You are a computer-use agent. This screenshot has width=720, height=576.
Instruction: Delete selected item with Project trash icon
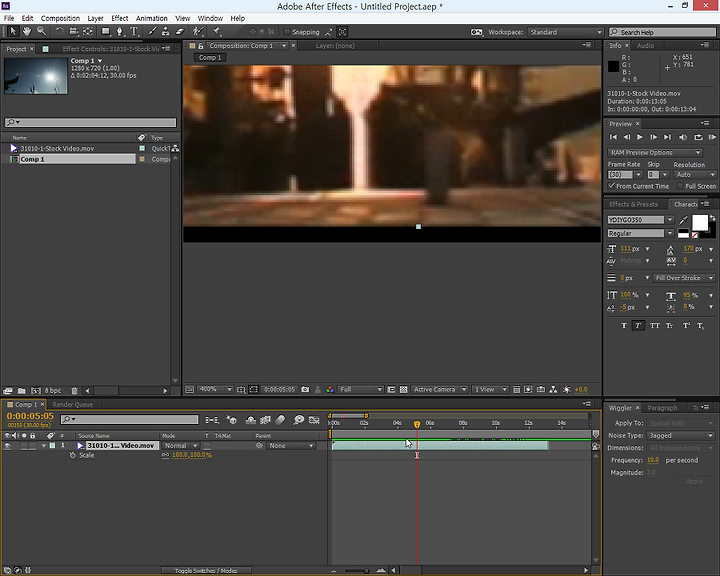click(x=74, y=391)
